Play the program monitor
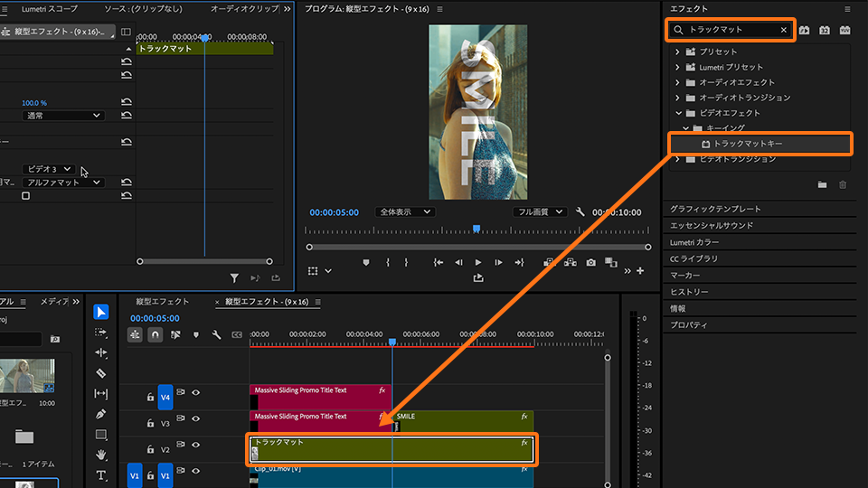 click(x=478, y=263)
